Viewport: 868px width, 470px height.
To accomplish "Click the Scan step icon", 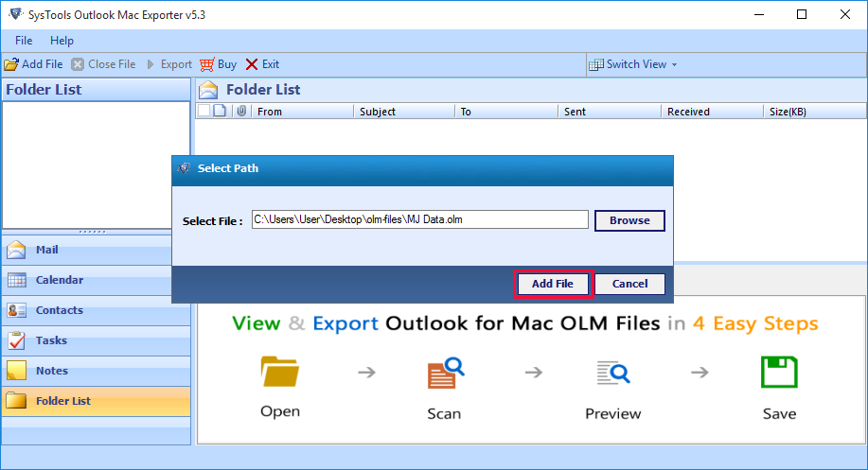I will (x=446, y=374).
